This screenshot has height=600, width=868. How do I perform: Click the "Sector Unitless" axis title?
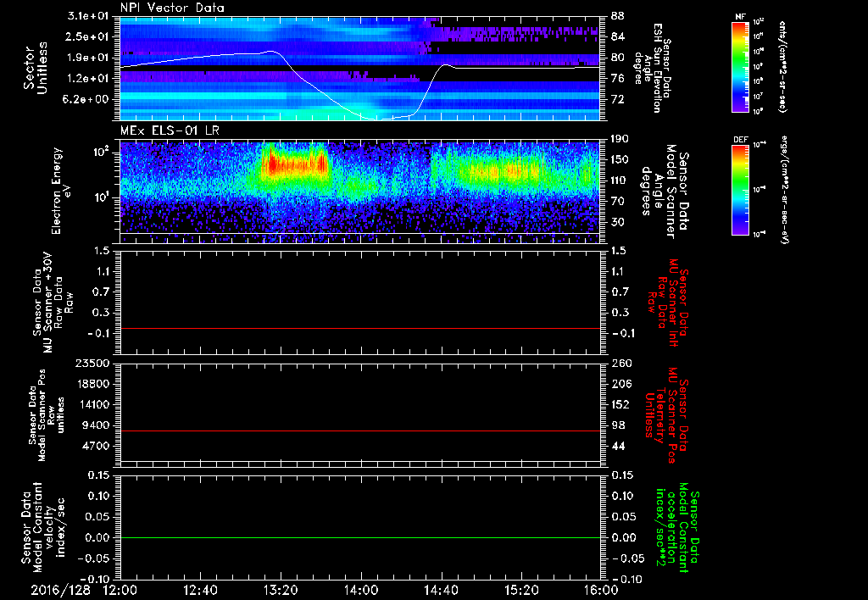tap(36, 68)
